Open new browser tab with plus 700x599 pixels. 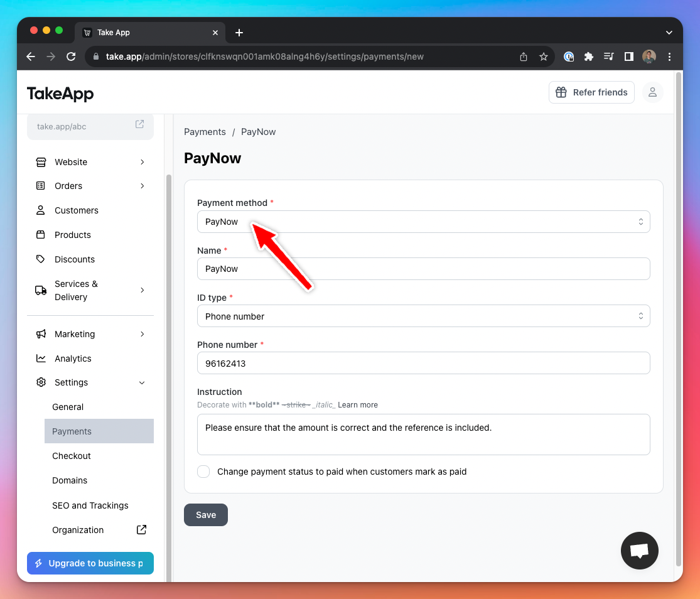click(x=239, y=33)
